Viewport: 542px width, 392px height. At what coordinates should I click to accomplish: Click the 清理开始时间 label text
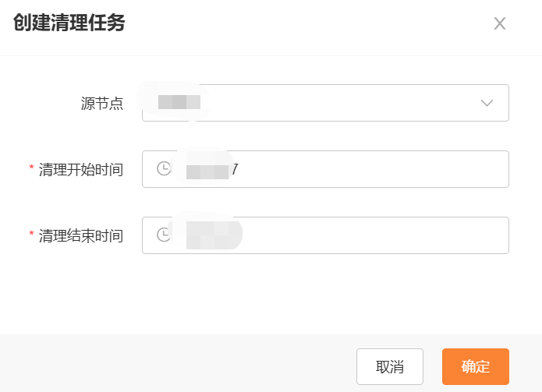pyautogui.click(x=81, y=170)
